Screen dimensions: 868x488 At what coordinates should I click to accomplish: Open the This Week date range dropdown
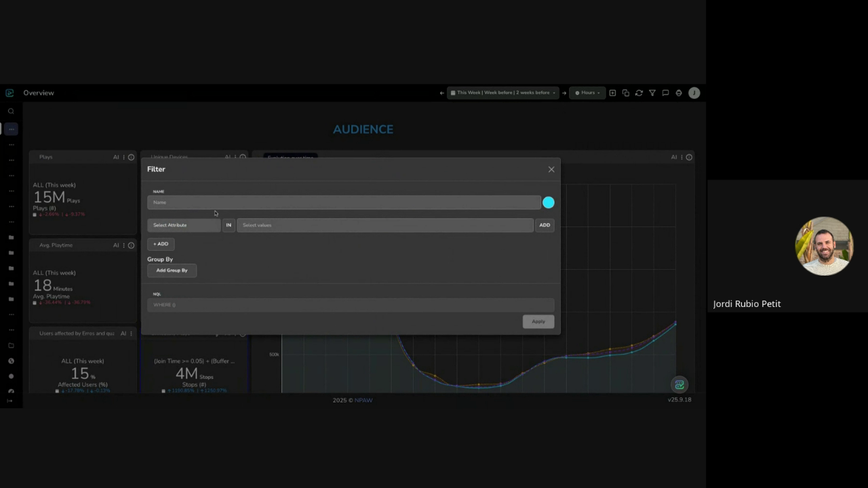pos(503,93)
